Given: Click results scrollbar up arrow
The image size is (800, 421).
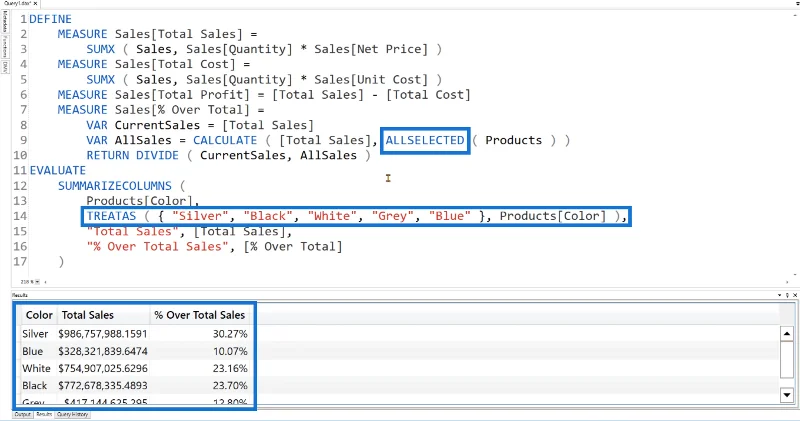Looking at the screenshot, I should click(787, 334).
